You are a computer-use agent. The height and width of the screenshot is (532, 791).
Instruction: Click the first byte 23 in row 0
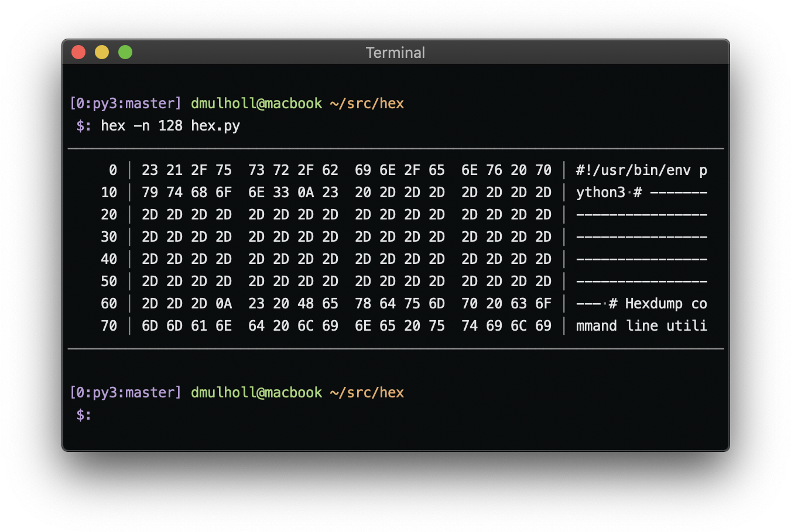point(150,170)
